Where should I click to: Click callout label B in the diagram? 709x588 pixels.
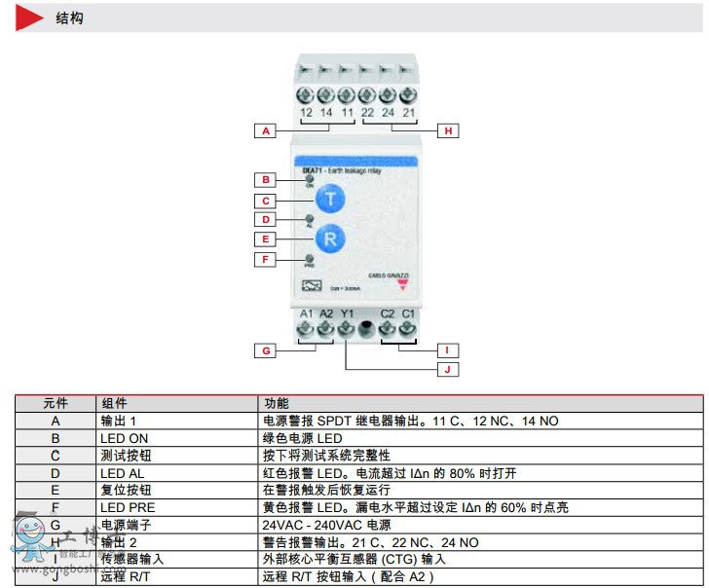coord(266,179)
